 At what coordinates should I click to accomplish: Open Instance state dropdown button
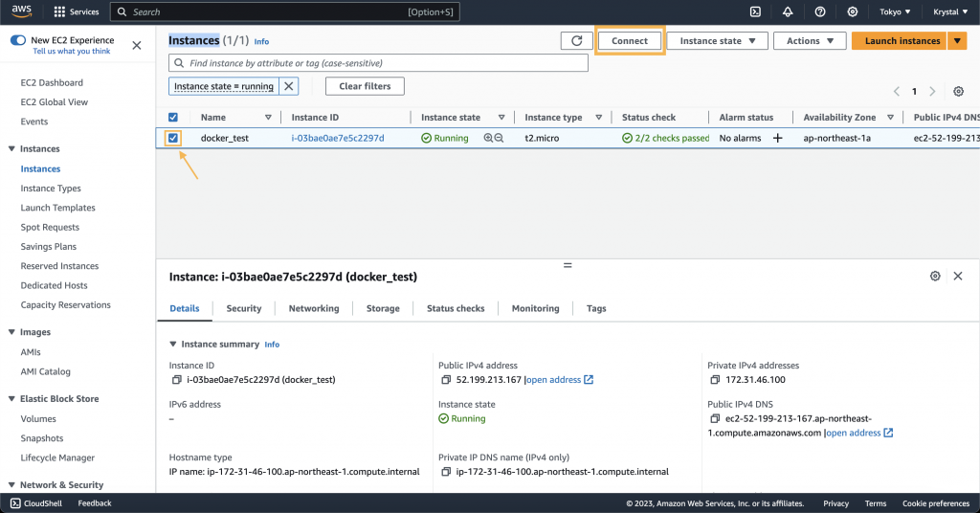(717, 40)
